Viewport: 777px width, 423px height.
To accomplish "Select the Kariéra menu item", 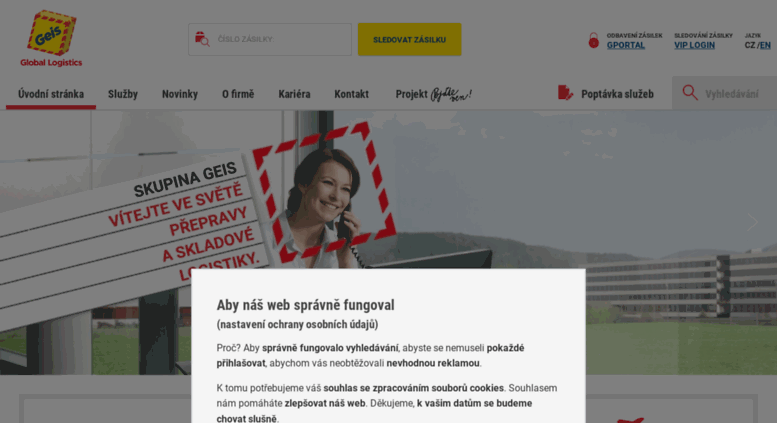I will click(294, 94).
